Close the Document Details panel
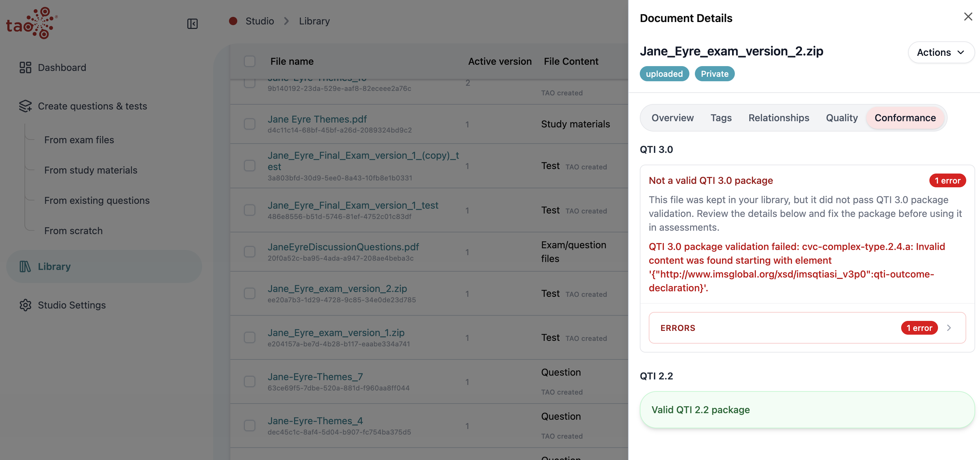 click(968, 17)
